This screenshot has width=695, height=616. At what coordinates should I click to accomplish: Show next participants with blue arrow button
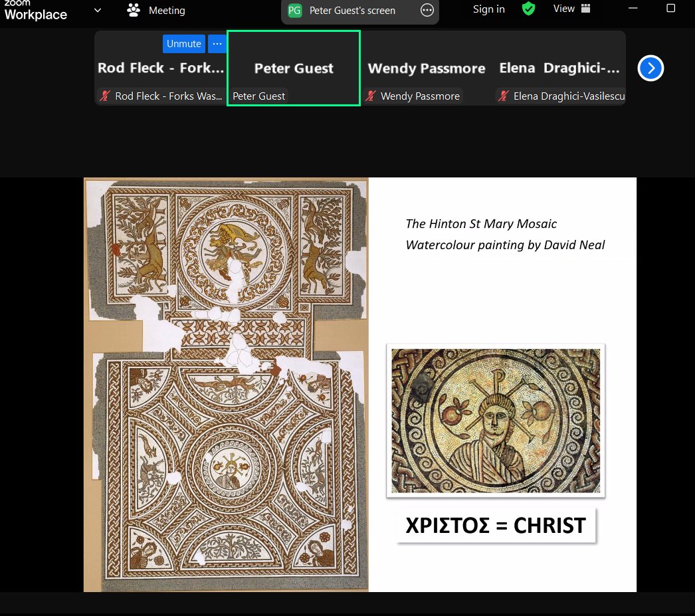pos(650,68)
